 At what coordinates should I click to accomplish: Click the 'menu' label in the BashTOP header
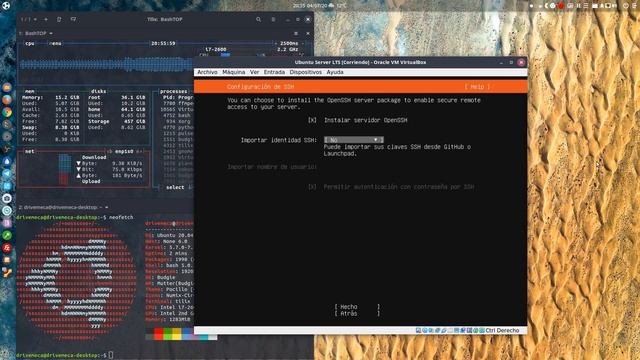55,43
